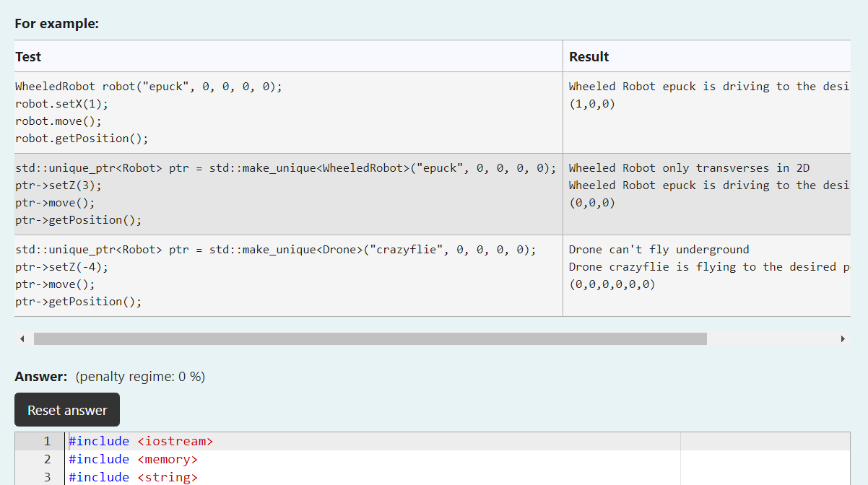
Task: Click line number 3 in the gutter
Action: pos(47,476)
